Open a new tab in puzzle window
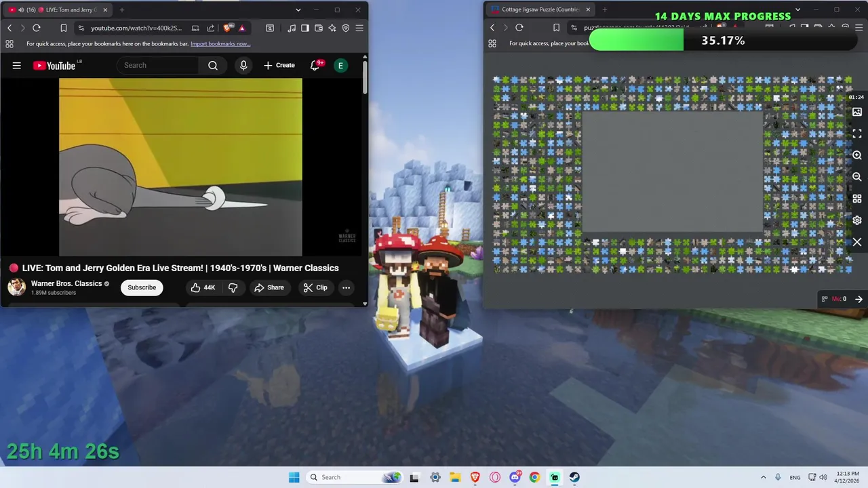Image resolution: width=868 pixels, height=488 pixels. tap(604, 9)
